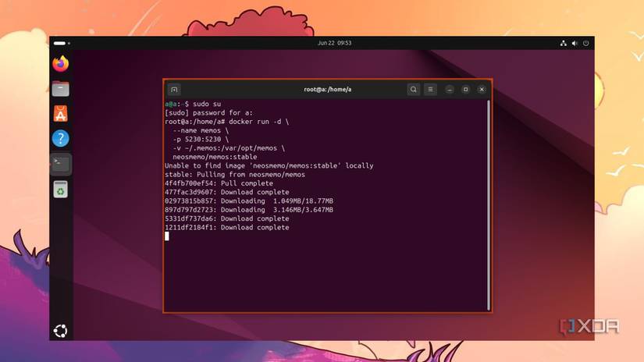Screen dimensions: 644x362
Task: Open the Files manager dock icon
Action: coord(60,89)
